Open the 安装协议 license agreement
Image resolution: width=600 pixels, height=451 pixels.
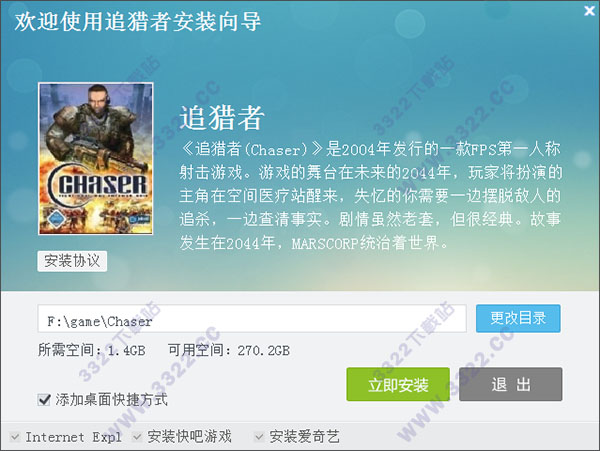(72, 261)
